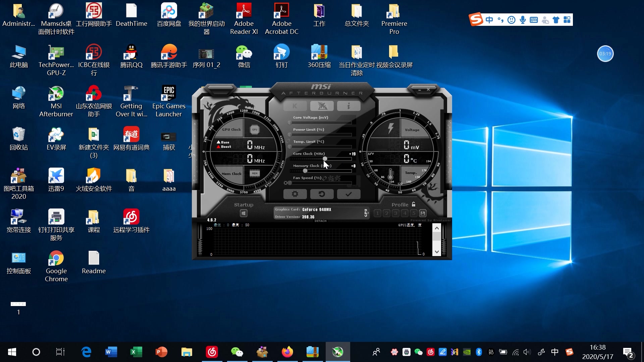644x362 pixels.
Task: Open the 百度网盘 desktop icon
Action: coord(169,15)
